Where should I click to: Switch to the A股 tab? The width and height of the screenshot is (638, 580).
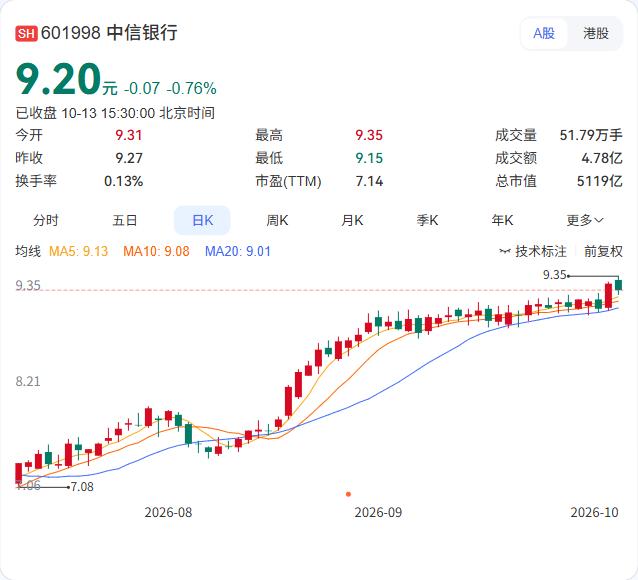pos(544,33)
